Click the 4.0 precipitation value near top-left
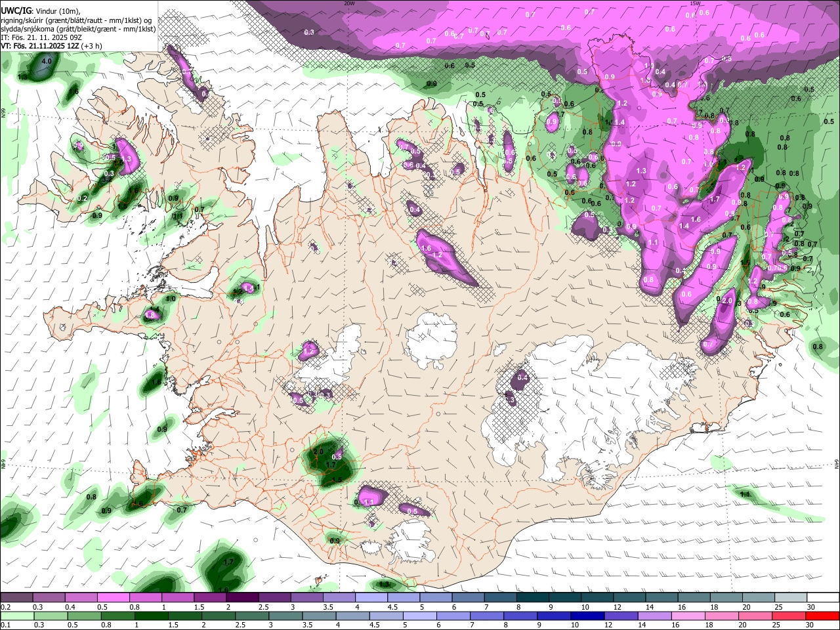Image resolution: width=840 pixels, height=630 pixels. [x=47, y=61]
